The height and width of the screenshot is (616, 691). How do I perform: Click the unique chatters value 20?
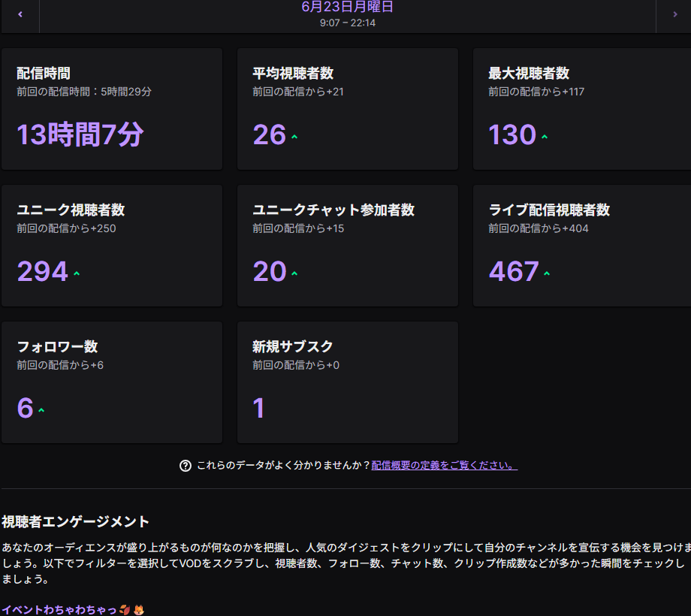(x=269, y=271)
